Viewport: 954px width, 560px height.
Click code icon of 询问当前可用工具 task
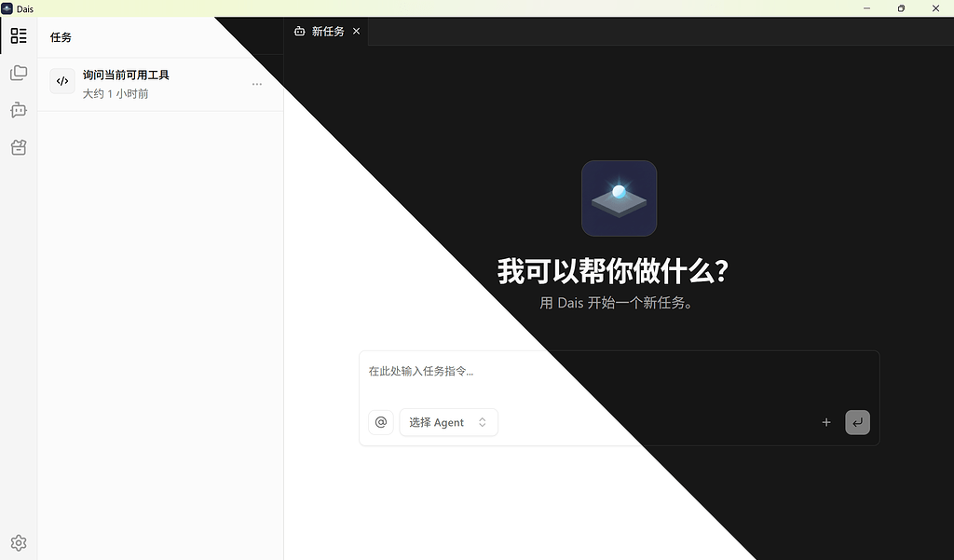tap(62, 81)
